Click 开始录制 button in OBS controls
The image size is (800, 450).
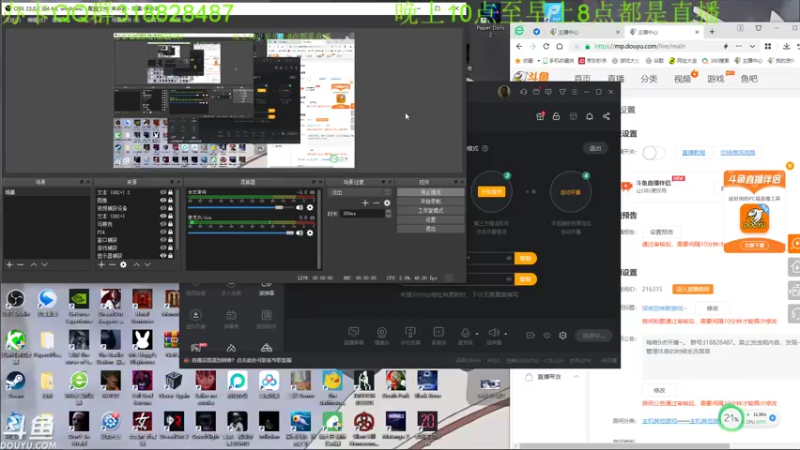click(x=431, y=202)
